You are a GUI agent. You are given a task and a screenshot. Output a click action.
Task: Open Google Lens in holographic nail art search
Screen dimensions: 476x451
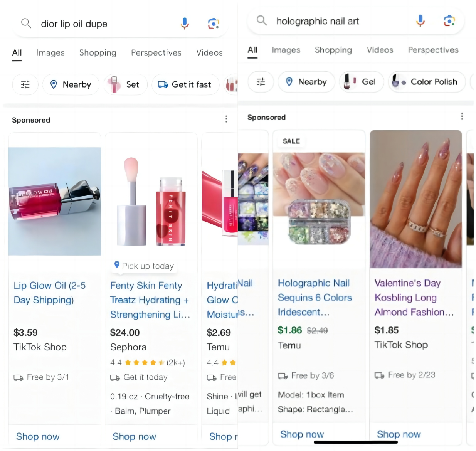(x=449, y=21)
